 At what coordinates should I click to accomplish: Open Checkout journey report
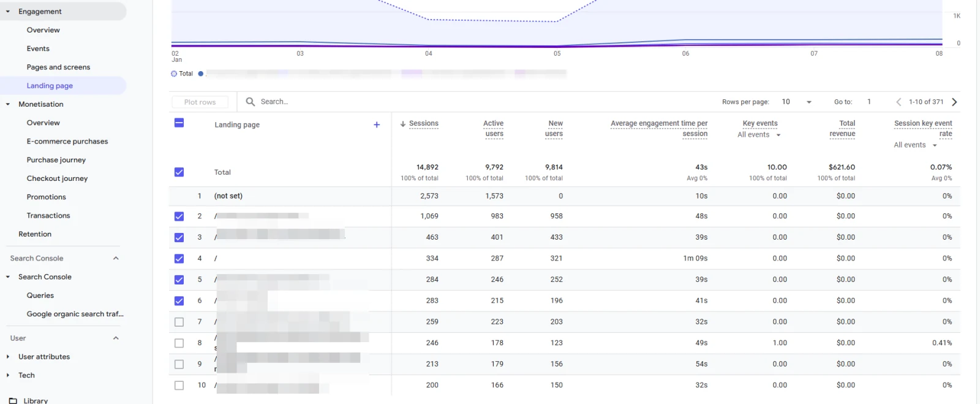click(x=57, y=178)
